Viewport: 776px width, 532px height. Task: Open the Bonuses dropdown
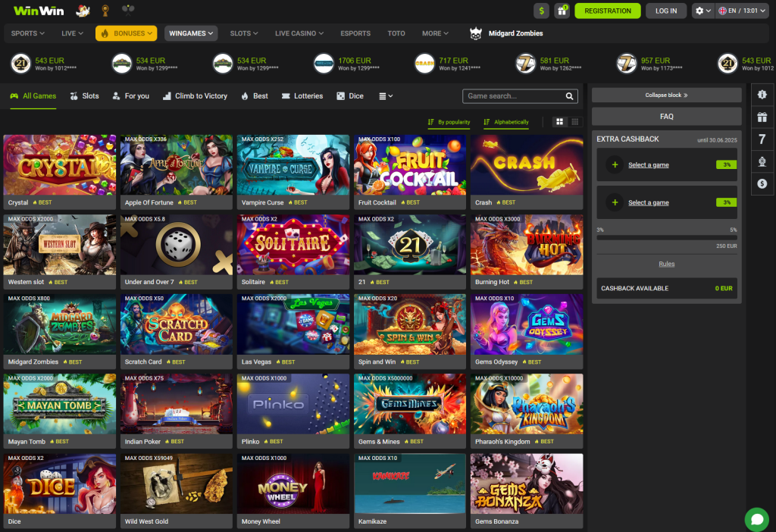[x=127, y=33]
